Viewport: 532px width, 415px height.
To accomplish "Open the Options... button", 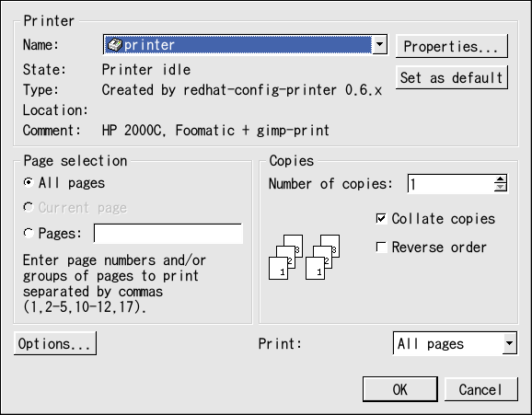I will coord(55,343).
